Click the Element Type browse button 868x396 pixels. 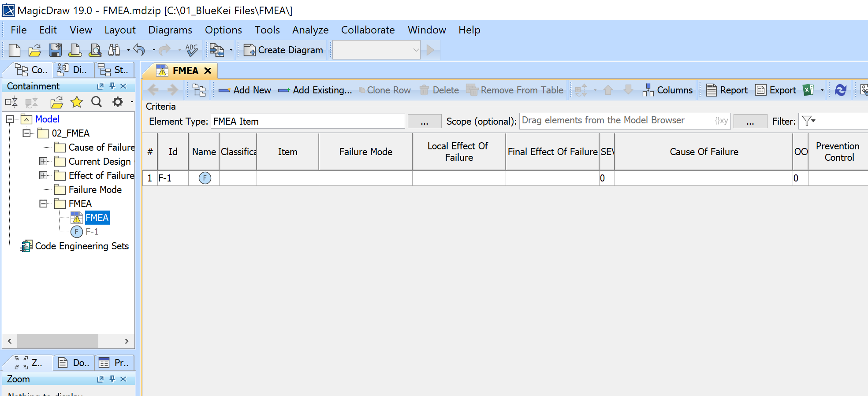pyautogui.click(x=425, y=121)
